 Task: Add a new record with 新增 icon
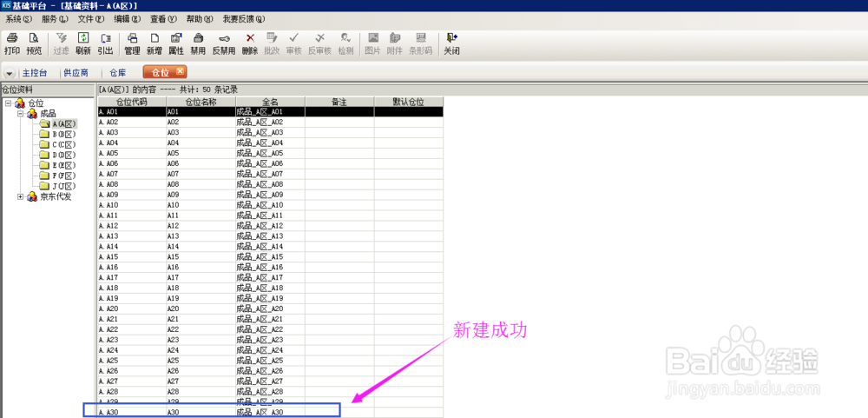[155, 44]
